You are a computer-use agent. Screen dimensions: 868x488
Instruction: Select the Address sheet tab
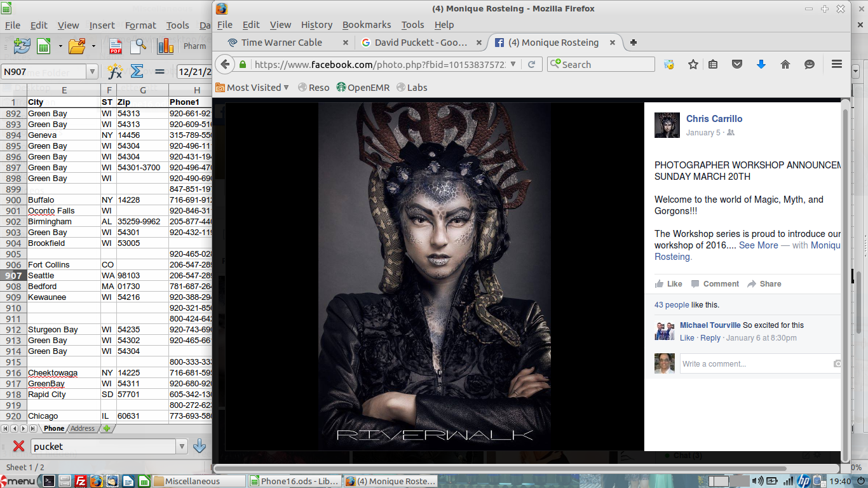pos(83,428)
